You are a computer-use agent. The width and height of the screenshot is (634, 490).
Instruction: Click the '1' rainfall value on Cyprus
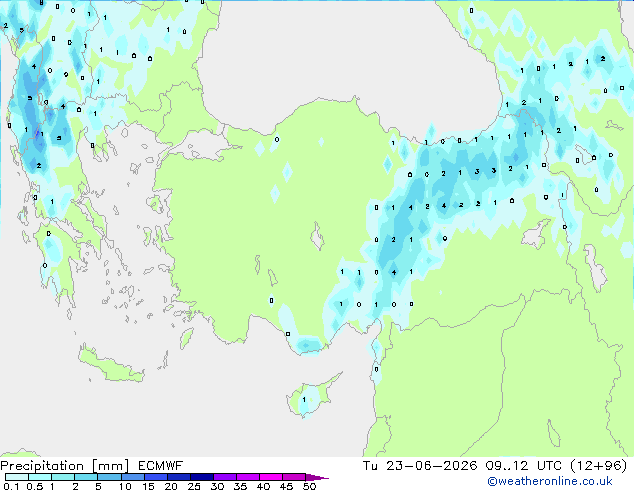pyautogui.click(x=304, y=399)
